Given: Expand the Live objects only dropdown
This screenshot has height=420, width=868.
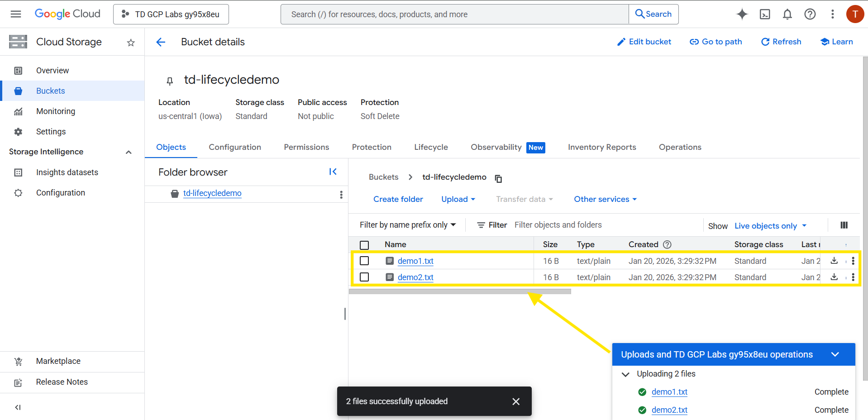Looking at the screenshot, I should coord(770,226).
